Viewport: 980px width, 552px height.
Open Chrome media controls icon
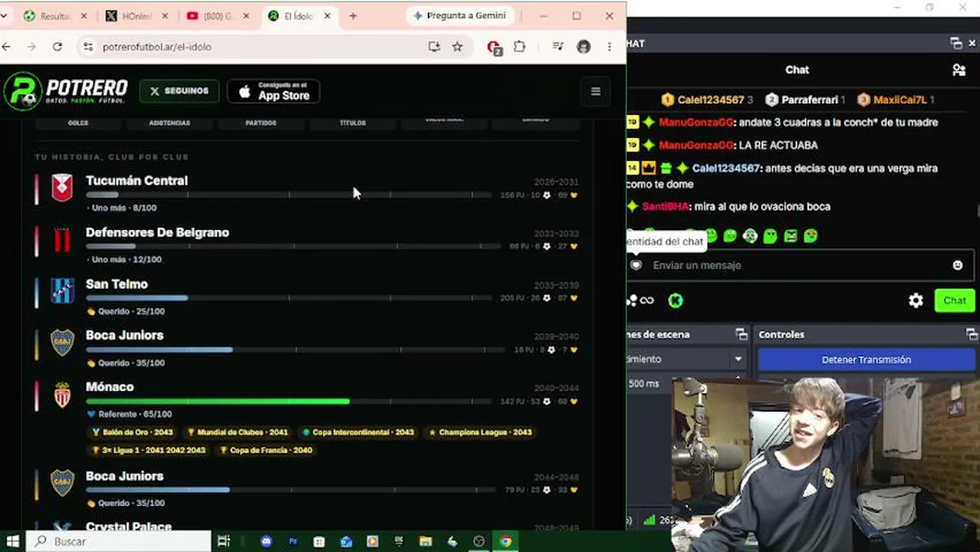point(558,47)
